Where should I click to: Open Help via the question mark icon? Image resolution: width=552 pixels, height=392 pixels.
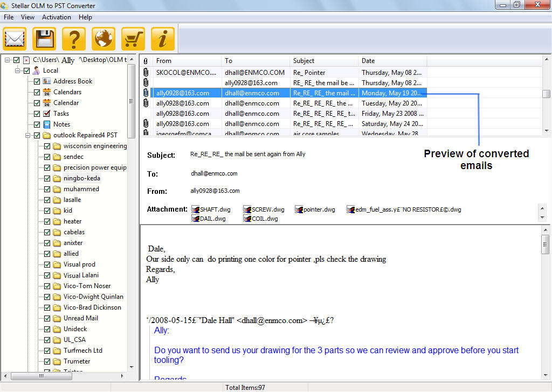(x=74, y=39)
